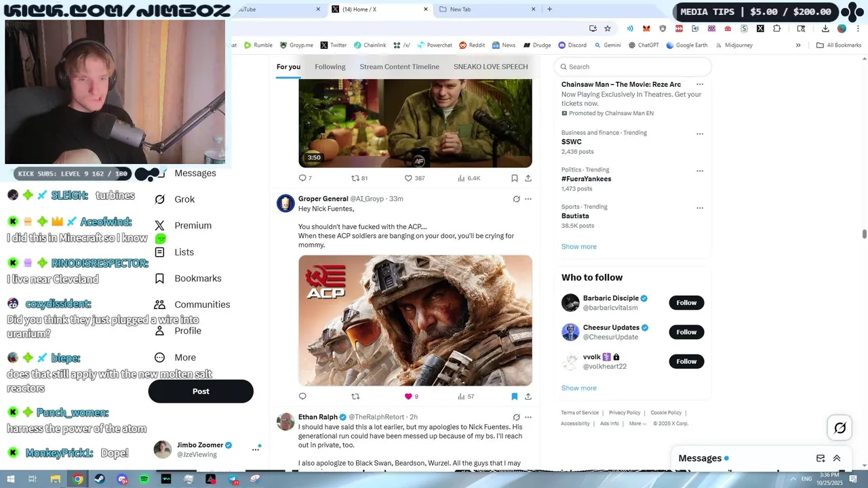868x488 pixels.
Task: Reply to the Groper General post
Action: [302, 396]
